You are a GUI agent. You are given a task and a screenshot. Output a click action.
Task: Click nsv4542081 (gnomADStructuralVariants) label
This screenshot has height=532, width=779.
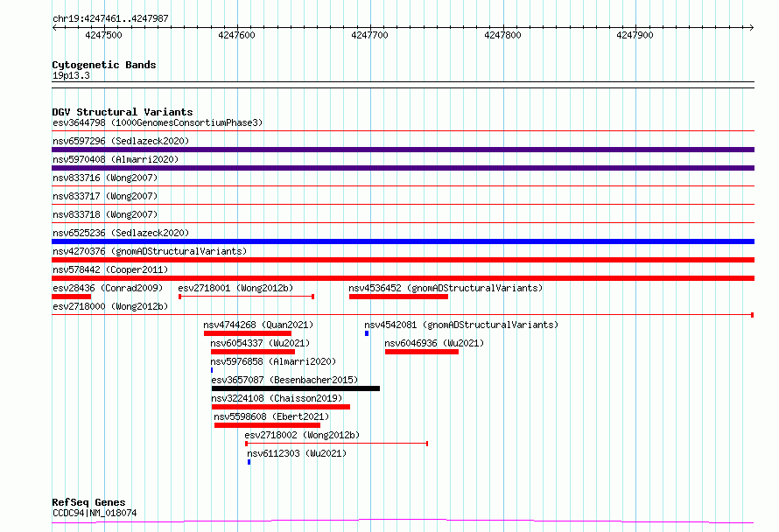pos(461,325)
